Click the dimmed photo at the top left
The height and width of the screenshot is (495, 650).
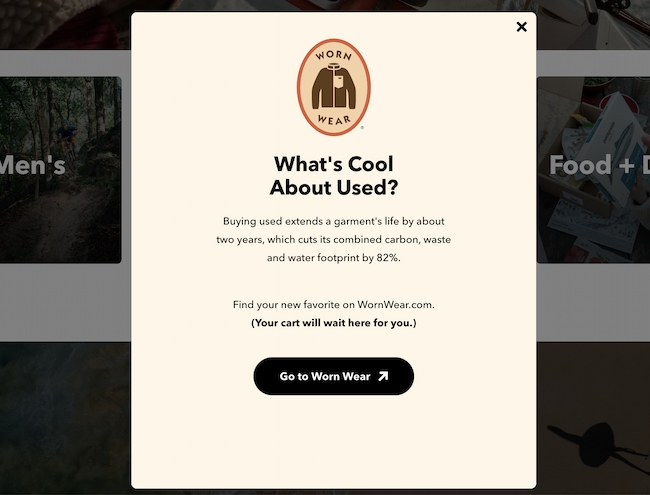click(65, 24)
